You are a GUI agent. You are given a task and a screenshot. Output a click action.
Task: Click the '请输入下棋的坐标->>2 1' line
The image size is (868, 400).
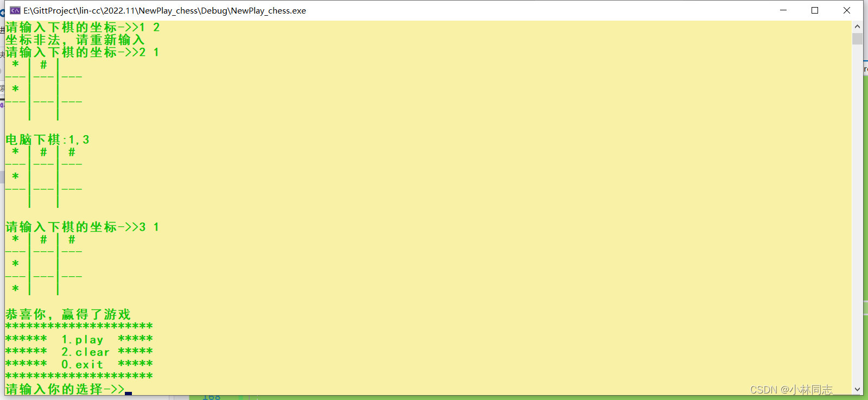click(x=83, y=52)
